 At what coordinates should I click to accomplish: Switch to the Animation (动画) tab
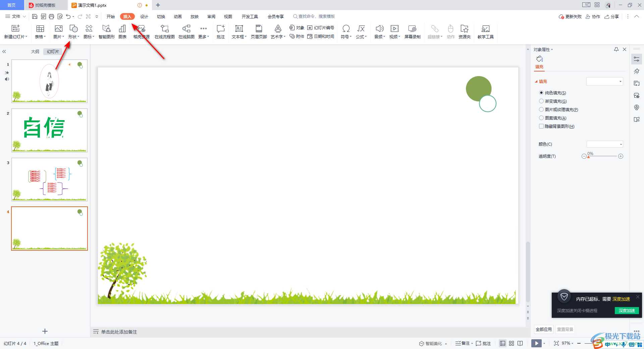178,16
